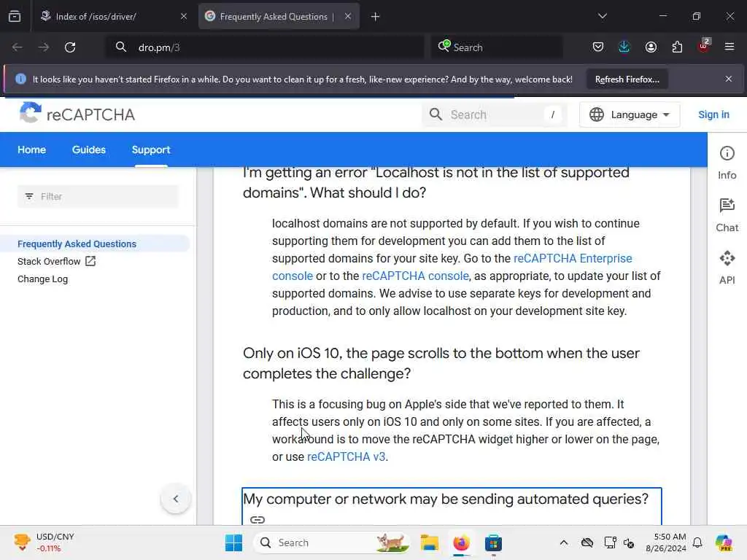Image resolution: width=747 pixels, height=560 pixels.
Task: Close the 'Index of /isos/driver/' tab
Action: pyautogui.click(x=183, y=16)
